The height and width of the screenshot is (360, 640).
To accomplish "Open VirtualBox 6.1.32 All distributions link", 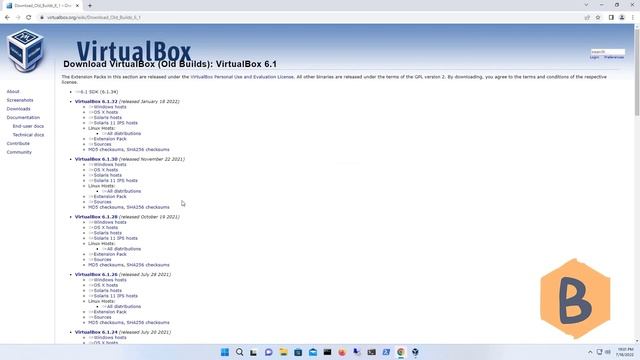I will 121,133.
